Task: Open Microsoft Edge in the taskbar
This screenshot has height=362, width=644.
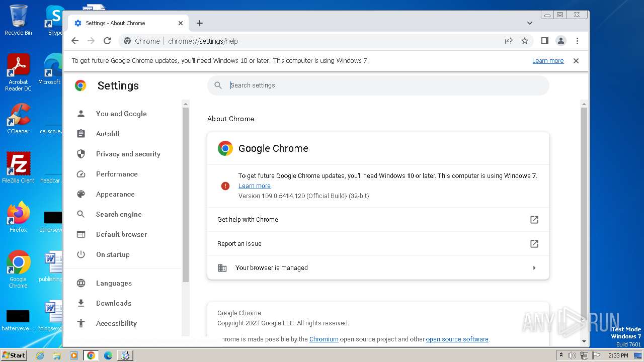Action: coord(108,355)
